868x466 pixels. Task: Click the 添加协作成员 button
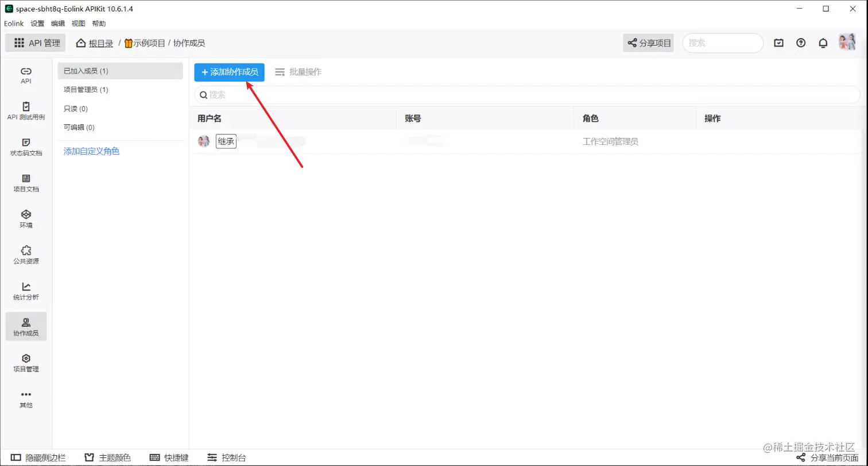point(229,72)
